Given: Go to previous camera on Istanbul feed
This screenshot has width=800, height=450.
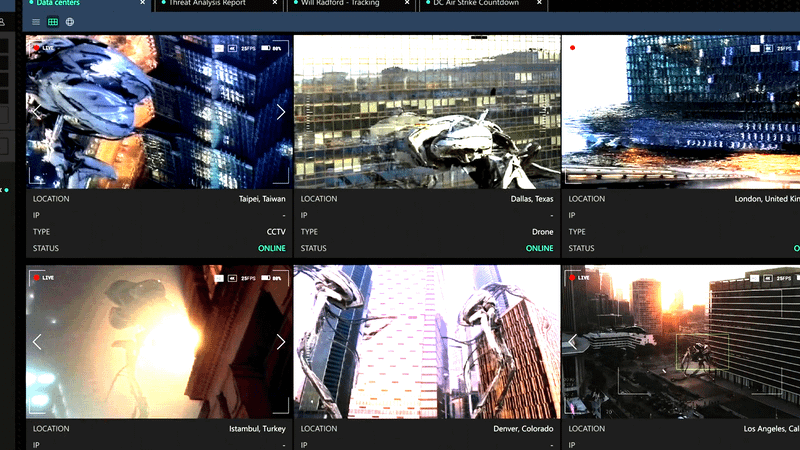Looking at the screenshot, I should [x=37, y=342].
